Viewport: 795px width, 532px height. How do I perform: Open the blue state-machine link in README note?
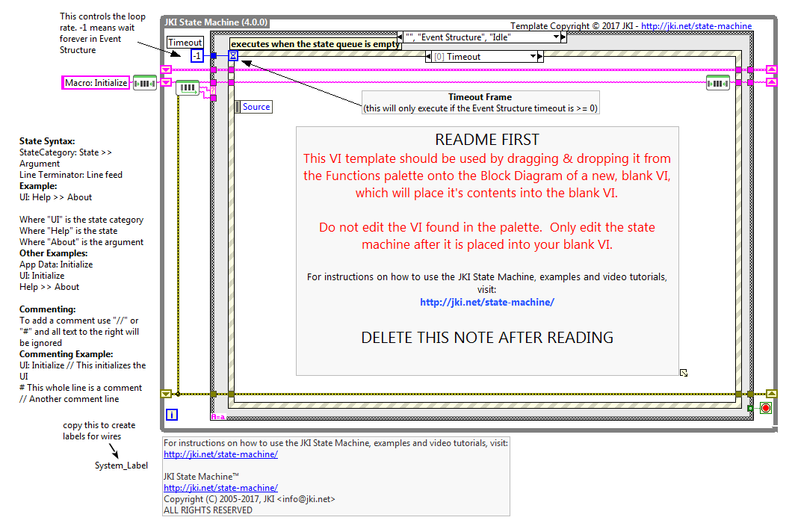coord(486,303)
